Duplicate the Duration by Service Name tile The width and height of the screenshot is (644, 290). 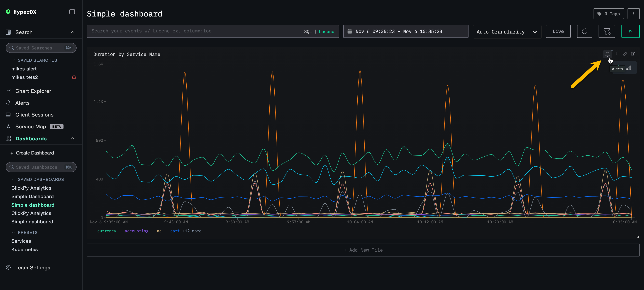pyautogui.click(x=617, y=54)
